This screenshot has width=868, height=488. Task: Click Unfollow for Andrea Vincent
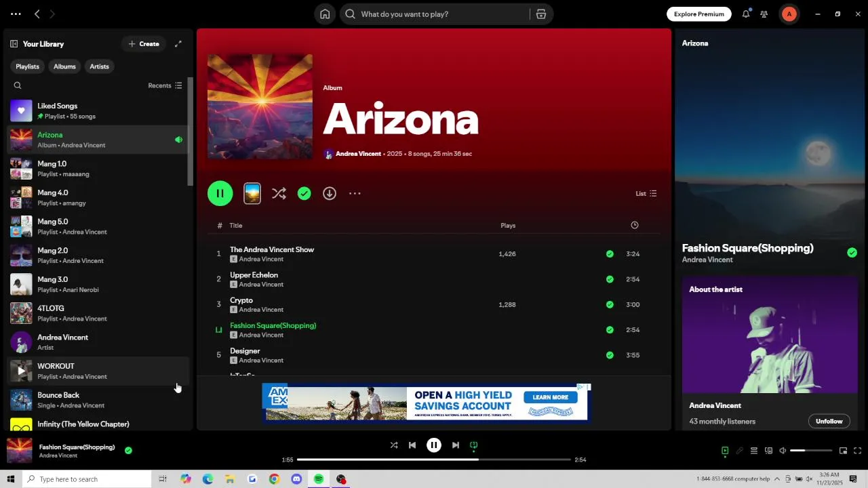(x=829, y=421)
